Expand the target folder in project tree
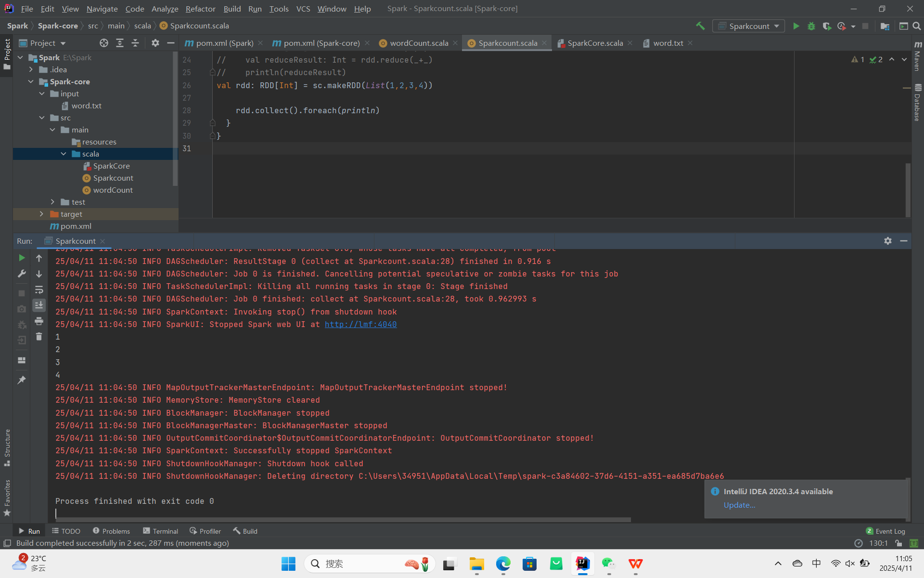This screenshot has height=578, width=924. click(x=42, y=214)
